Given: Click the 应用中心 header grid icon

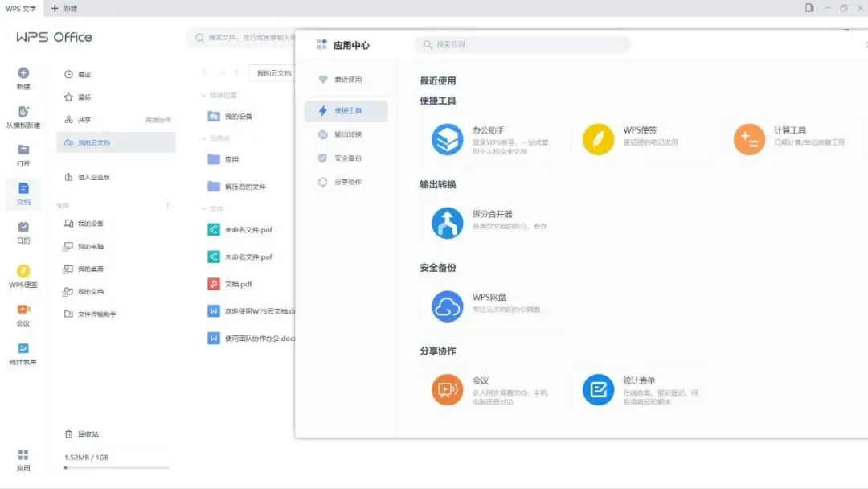Looking at the screenshot, I should click(x=321, y=44).
